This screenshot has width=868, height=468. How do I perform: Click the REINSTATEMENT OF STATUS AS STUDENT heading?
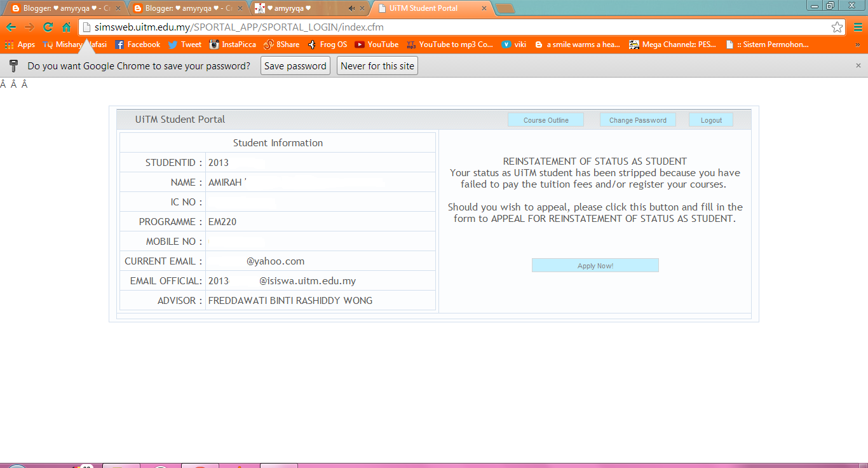(595, 162)
